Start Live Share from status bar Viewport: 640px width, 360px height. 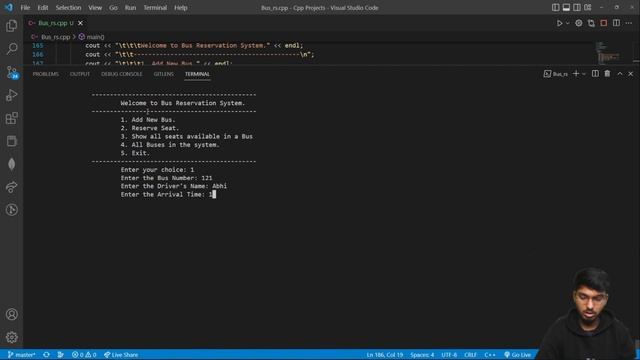click(121, 355)
